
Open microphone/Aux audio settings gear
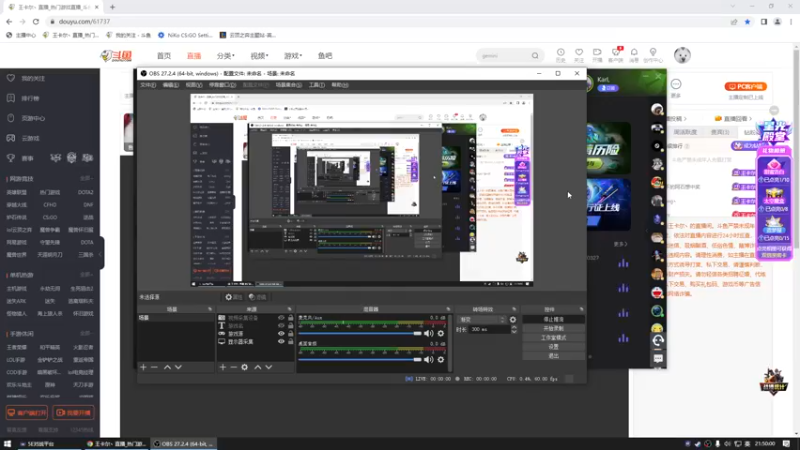[x=441, y=334]
